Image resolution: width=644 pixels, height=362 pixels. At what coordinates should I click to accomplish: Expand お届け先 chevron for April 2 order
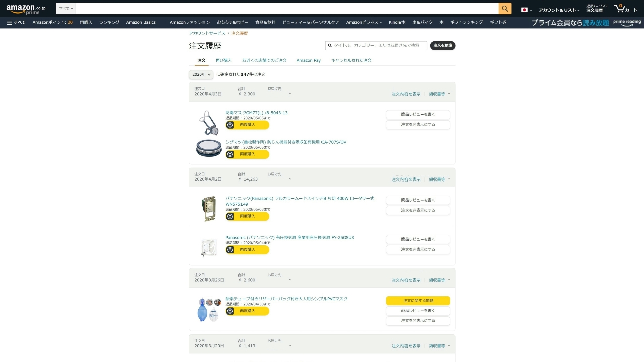pos(290,179)
